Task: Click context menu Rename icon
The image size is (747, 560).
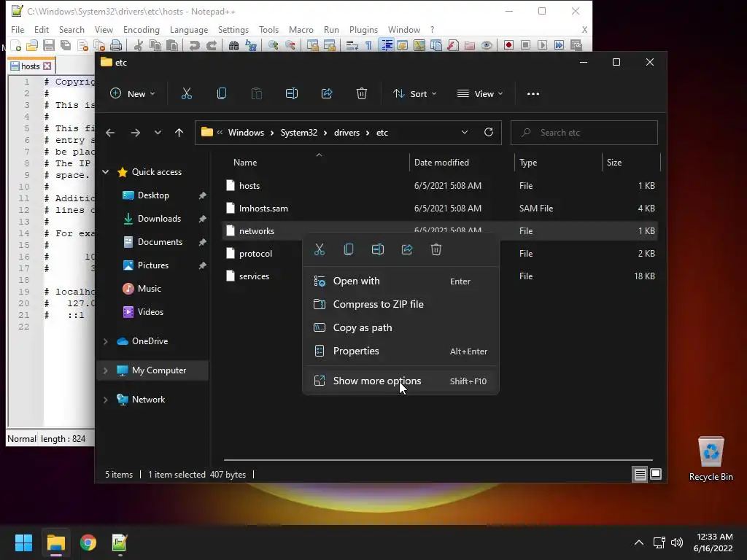Action: pos(378,249)
